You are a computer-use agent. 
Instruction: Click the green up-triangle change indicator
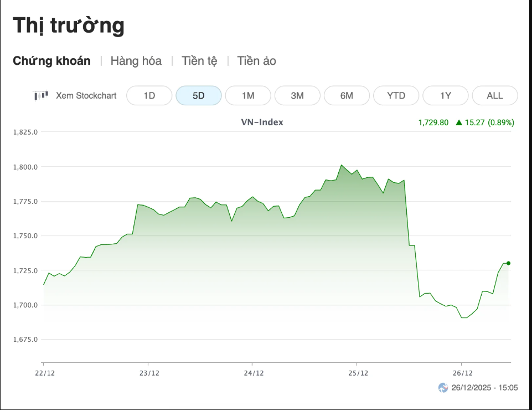pos(459,122)
